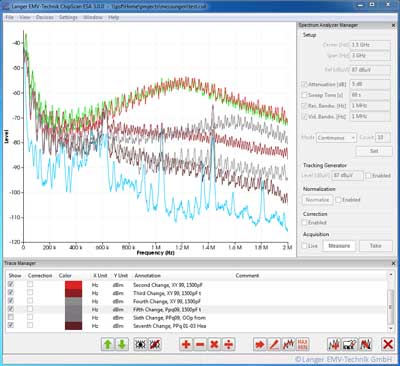Click the Count input field
Image resolution: width=400 pixels, height=366 pixels.
pyautogui.click(x=383, y=138)
